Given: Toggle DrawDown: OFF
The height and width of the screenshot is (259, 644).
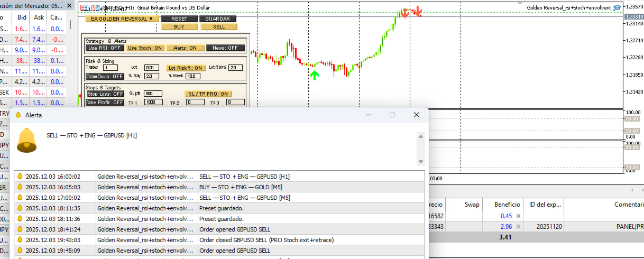Looking at the screenshot, I should click(105, 76).
